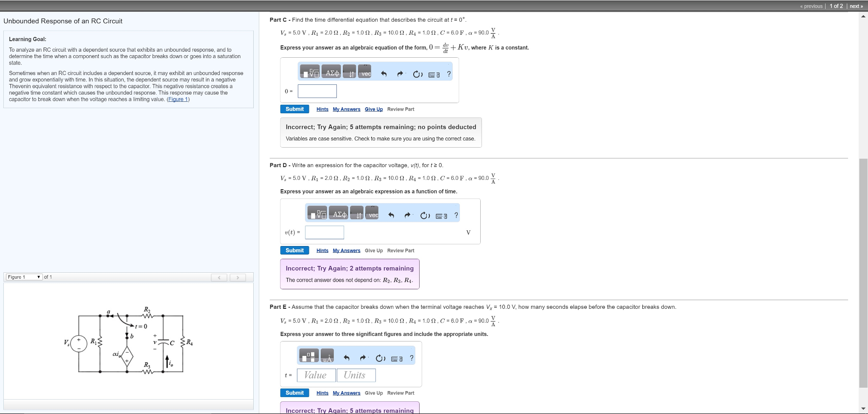Open the Figure 1 link in the learning goal text
Viewport: 868px width, 414px height.
point(178,99)
